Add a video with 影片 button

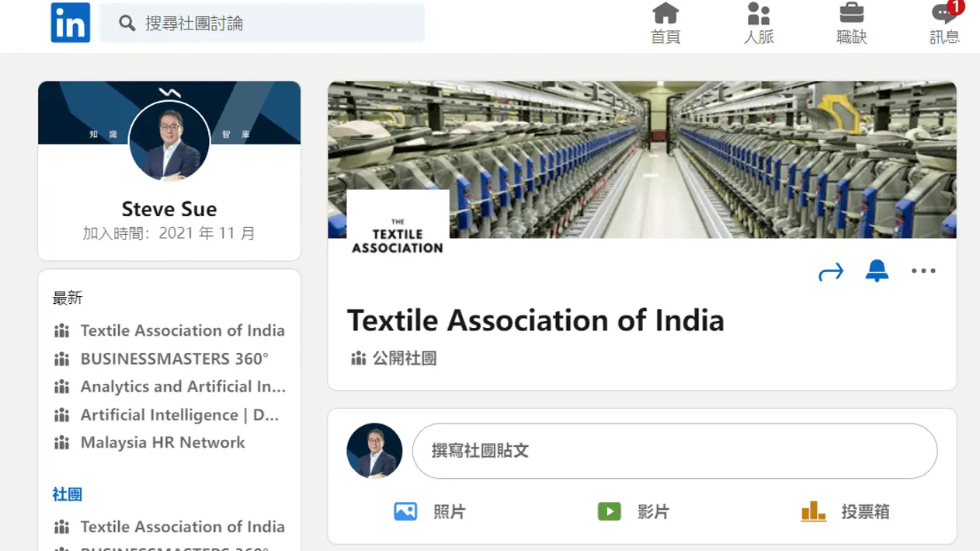tap(633, 511)
